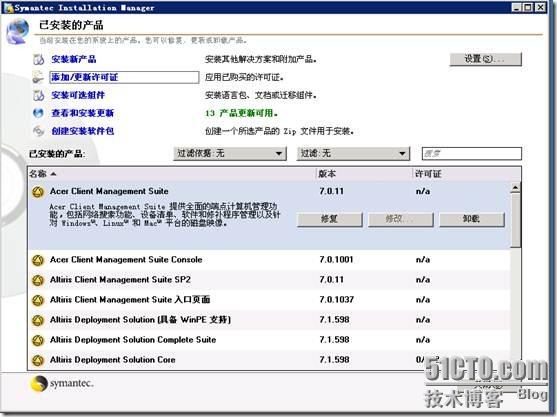Click the create installation package icon

pyautogui.click(x=38, y=131)
